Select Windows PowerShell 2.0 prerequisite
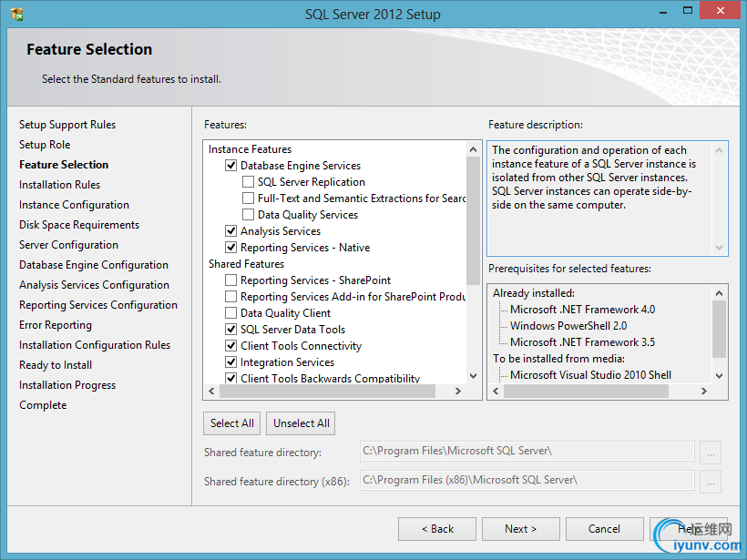 point(568,326)
